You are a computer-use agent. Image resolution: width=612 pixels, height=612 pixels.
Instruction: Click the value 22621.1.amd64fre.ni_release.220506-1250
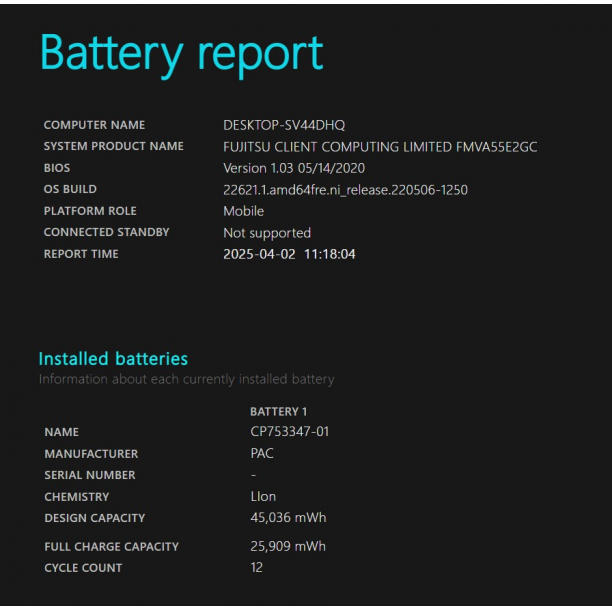click(x=345, y=190)
